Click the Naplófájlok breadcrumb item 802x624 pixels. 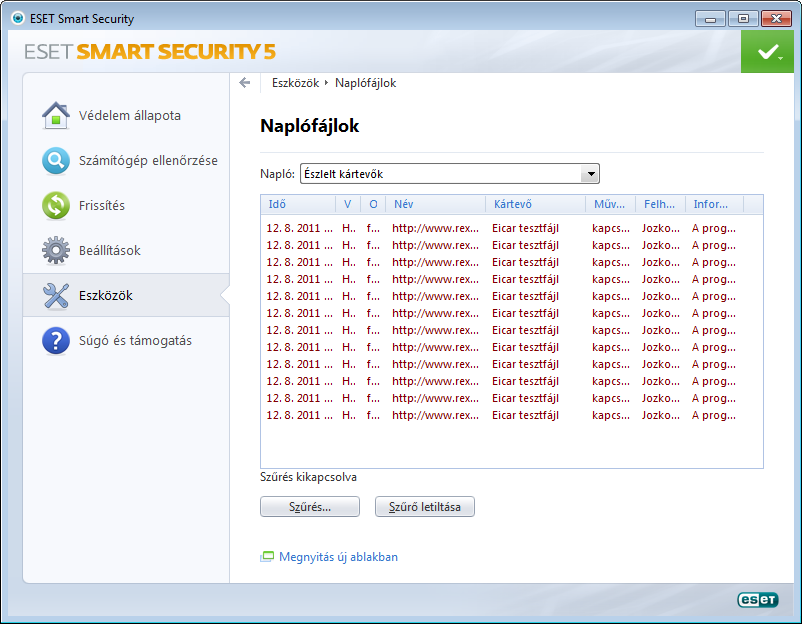coord(365,83)
